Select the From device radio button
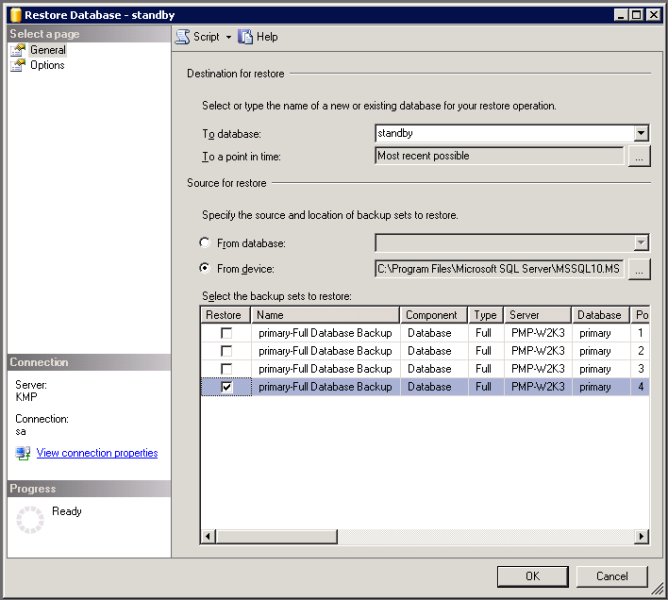668x600 pixels. (x=204, y=268)
